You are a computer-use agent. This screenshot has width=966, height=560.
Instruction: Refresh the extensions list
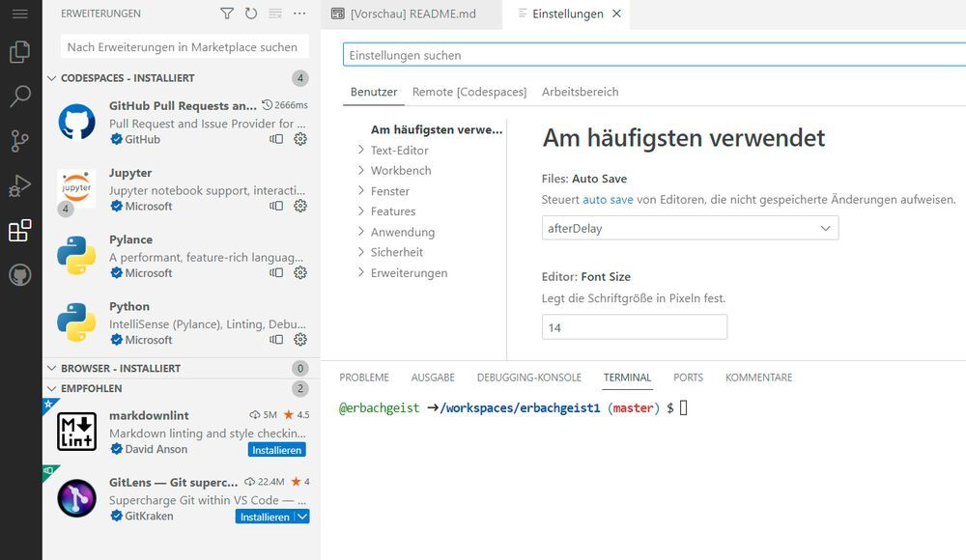pyautogui.click(x=249, y=14)
